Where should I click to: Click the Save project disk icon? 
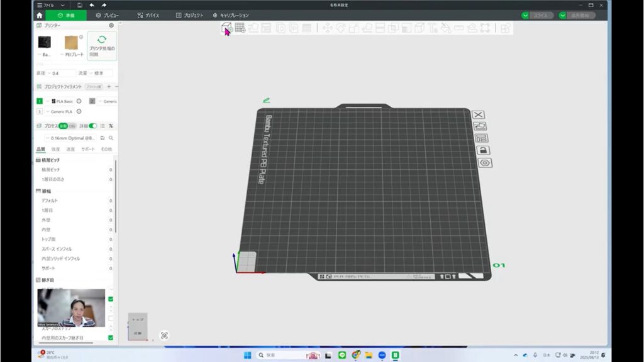pos(80,5)
